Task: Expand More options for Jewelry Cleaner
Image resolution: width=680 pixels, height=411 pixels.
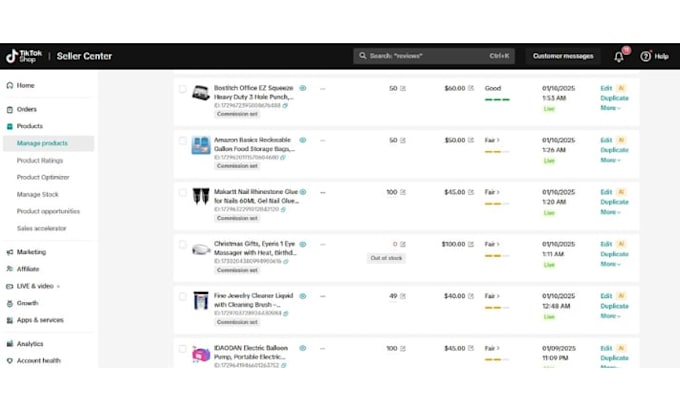Action: [610, 316]
